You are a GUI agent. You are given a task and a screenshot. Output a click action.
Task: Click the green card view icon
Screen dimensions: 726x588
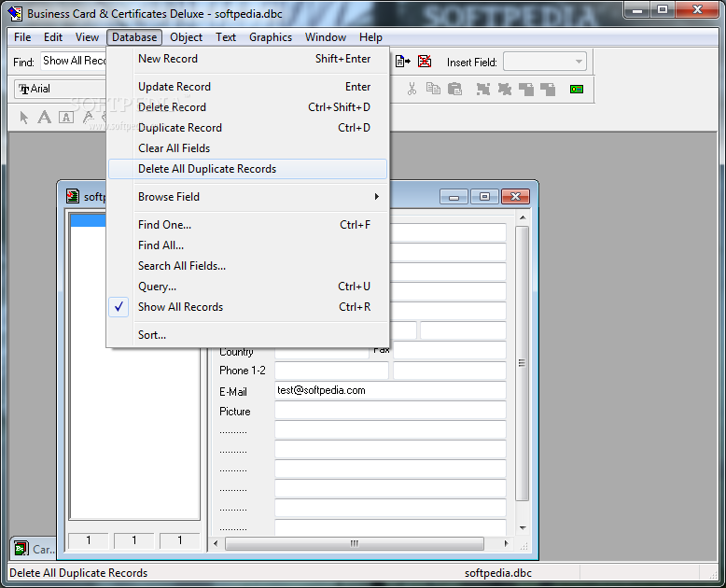point(577,89)
